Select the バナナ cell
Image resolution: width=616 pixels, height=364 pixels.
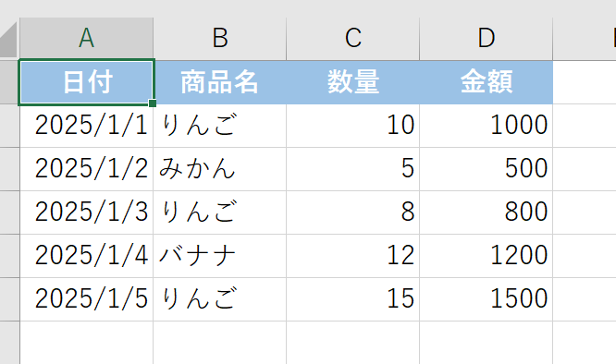pyautogui.click(x=220, y=256)
